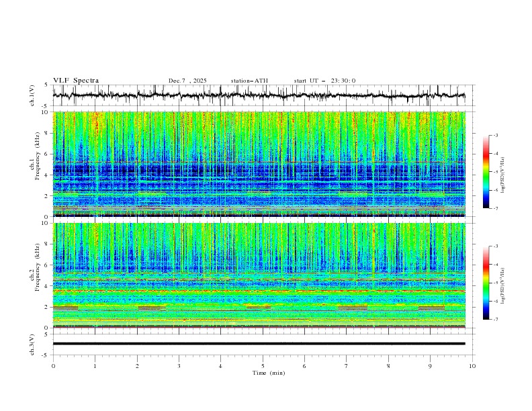Click the VLF Spectra title text
532x411 pixels.
(76, 81)
